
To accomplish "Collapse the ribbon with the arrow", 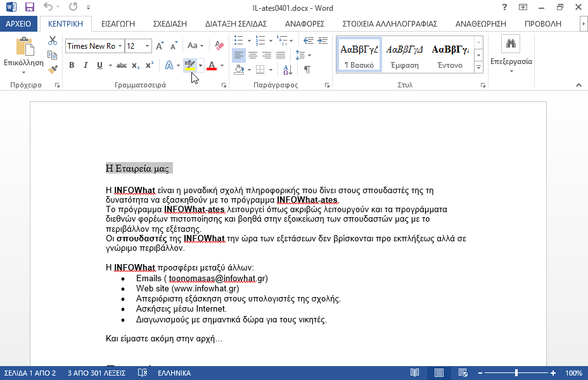I will tap(578, 85).
